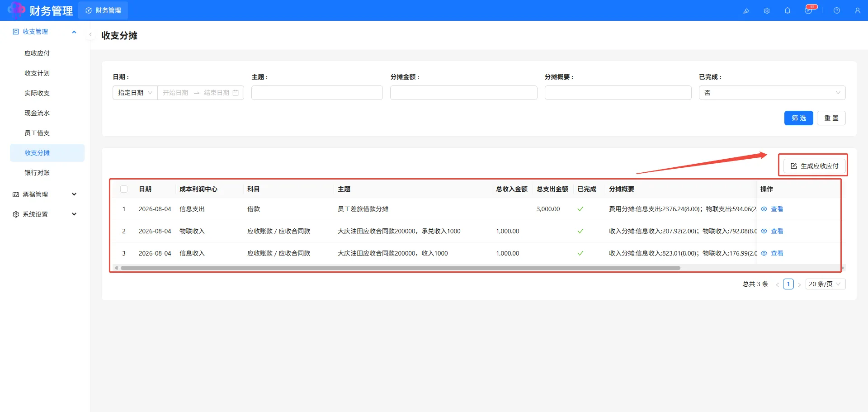Image resolution: width=868 pixels, height=412 pixels.
Task: Click the 票据管理 menu icon
Action: pyautogui.click(x=16, y=194)
